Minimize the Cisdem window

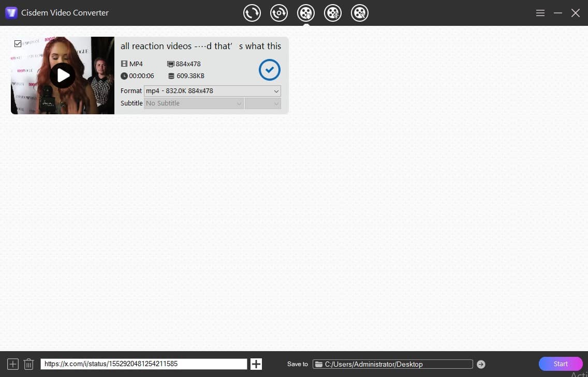[x=557, y=13]
